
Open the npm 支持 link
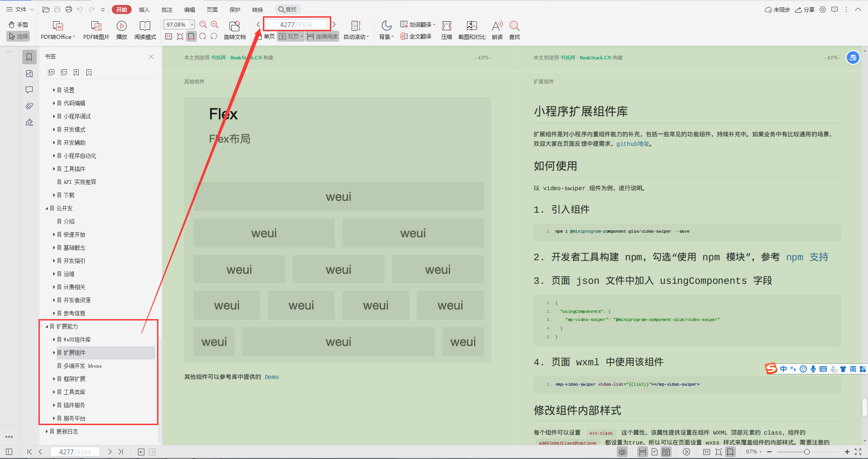[807, 257]
